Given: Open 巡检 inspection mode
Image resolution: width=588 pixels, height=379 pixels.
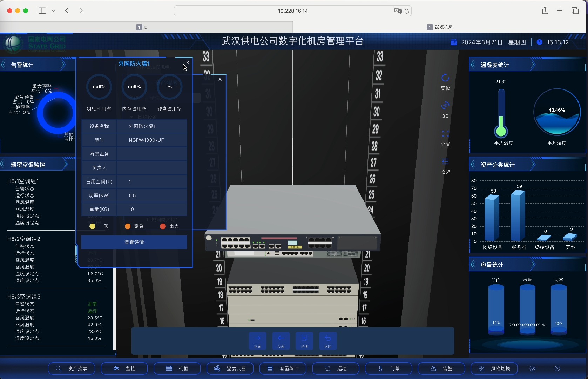Looking at the screenshot, I should click(336, 368).
